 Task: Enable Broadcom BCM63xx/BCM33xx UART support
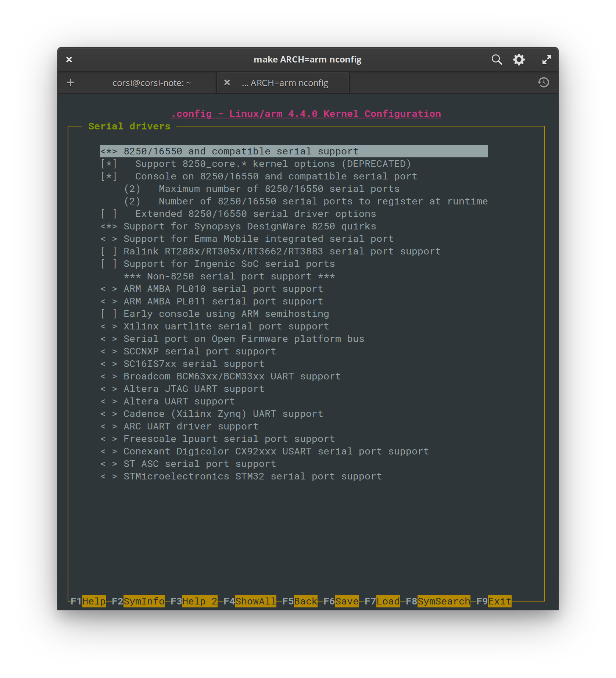(x=109, y=377)
